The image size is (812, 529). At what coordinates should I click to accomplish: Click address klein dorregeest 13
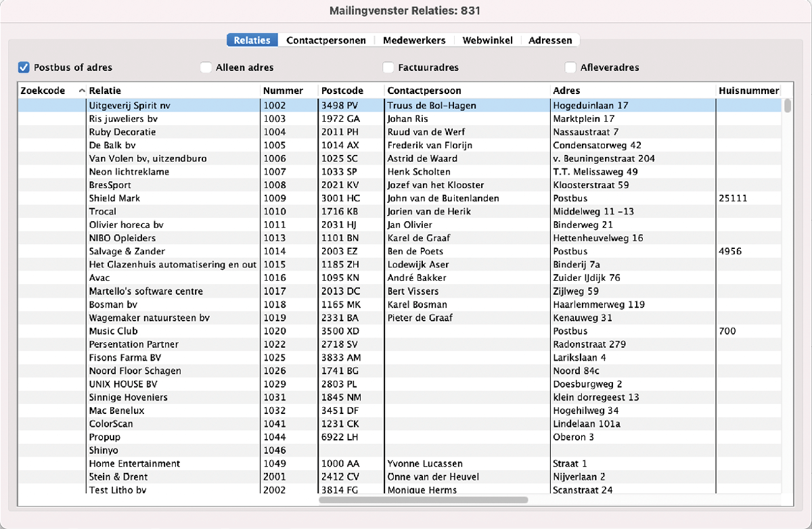pyautogui.click(x=596, y=397)
